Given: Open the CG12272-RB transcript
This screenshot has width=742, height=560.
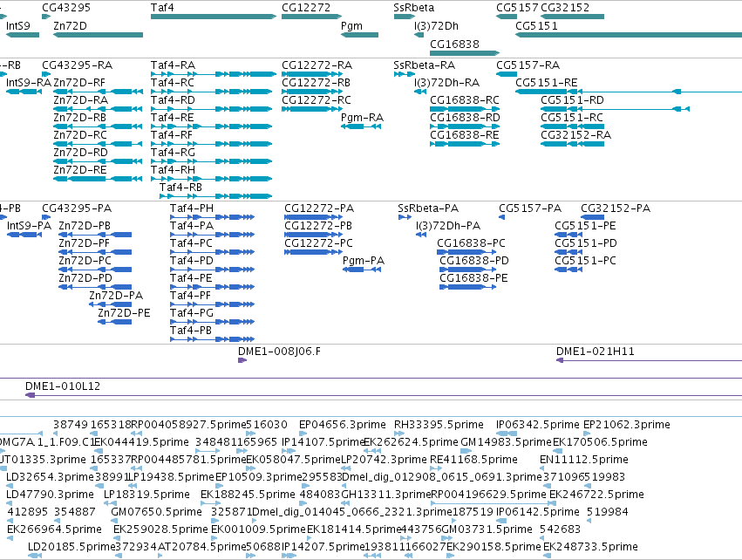Looking at the screenshot, I should tap(312, 92).
